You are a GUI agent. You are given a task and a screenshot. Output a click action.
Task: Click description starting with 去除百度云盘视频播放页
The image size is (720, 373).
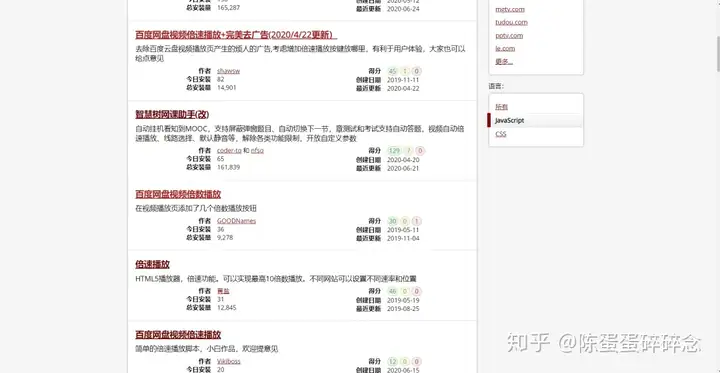pyautogui.click(x=300, y=53)
